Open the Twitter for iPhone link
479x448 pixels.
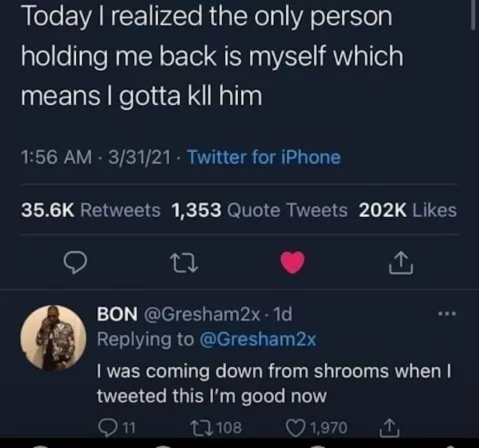(x=264, y=157)
